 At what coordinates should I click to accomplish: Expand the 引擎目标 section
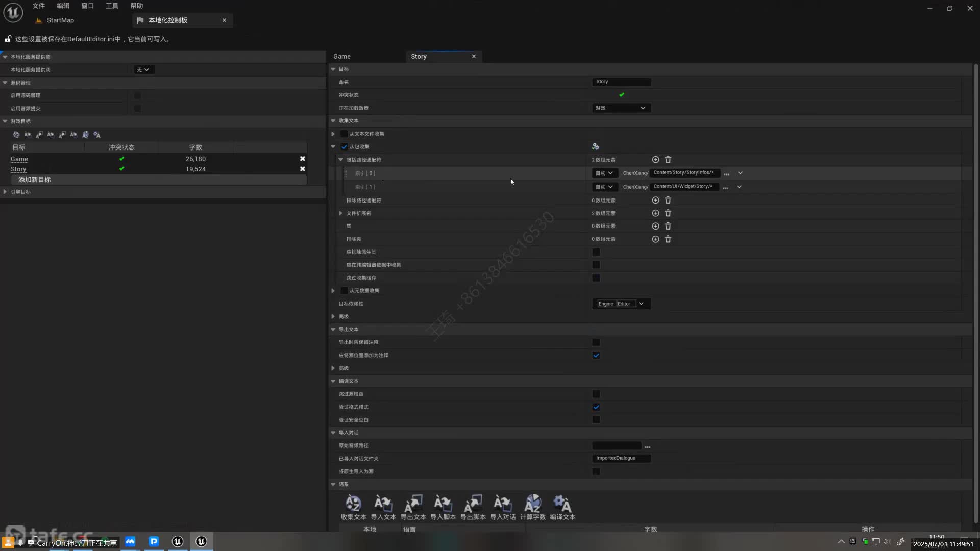coord(5,192)
